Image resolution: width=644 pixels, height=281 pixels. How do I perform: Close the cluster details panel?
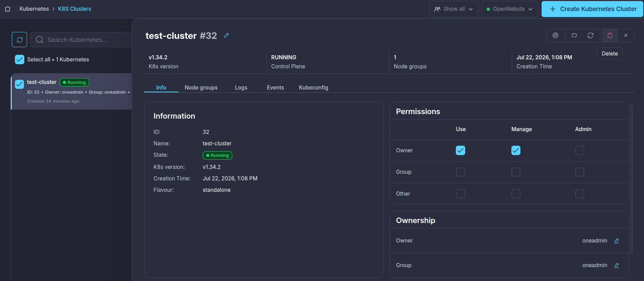pos(626,35)
